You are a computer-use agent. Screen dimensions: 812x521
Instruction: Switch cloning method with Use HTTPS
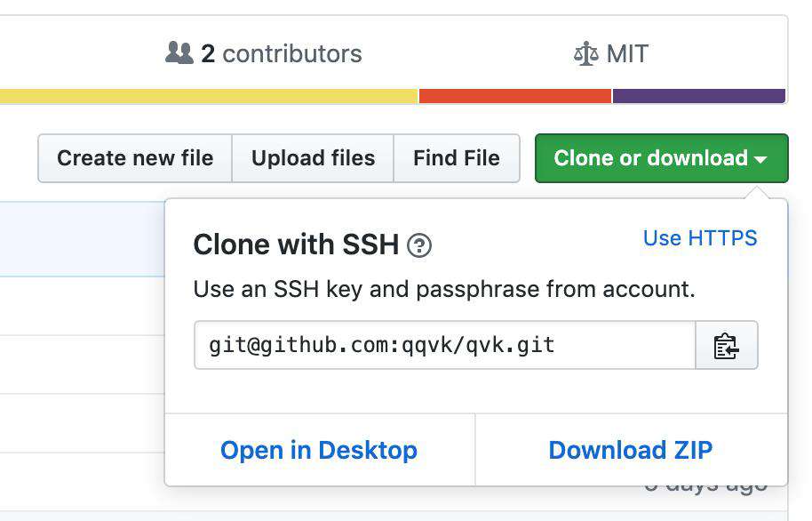pos(700,238)
